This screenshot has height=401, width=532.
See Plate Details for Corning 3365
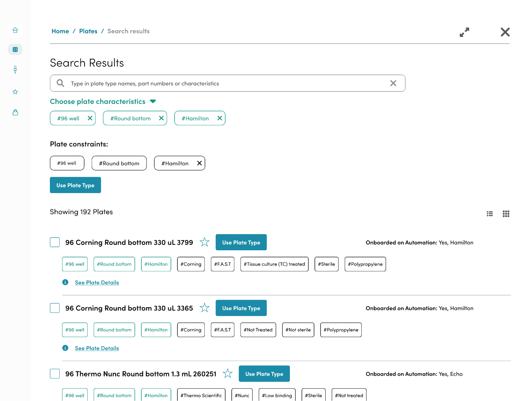coord(97,348)
